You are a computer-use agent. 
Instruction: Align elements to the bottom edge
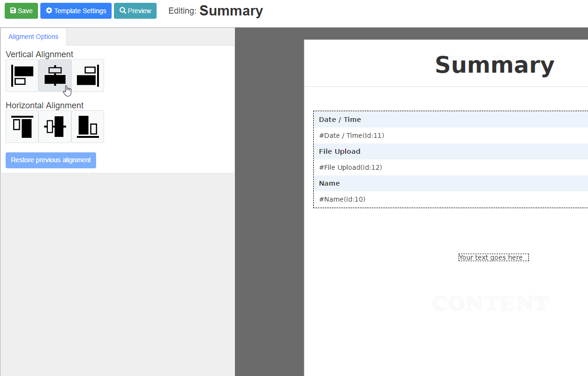(x=88, y=127)
